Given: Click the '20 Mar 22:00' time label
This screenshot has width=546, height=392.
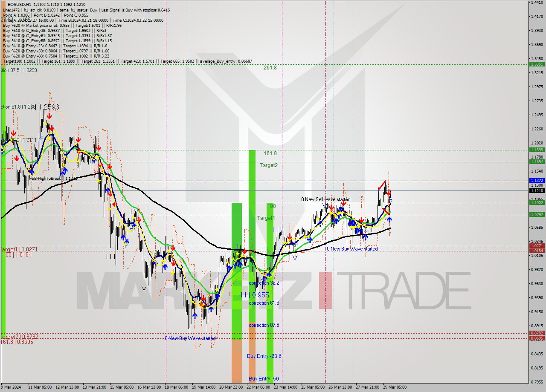Looking at the screenshot, I should tap(232, 387).
